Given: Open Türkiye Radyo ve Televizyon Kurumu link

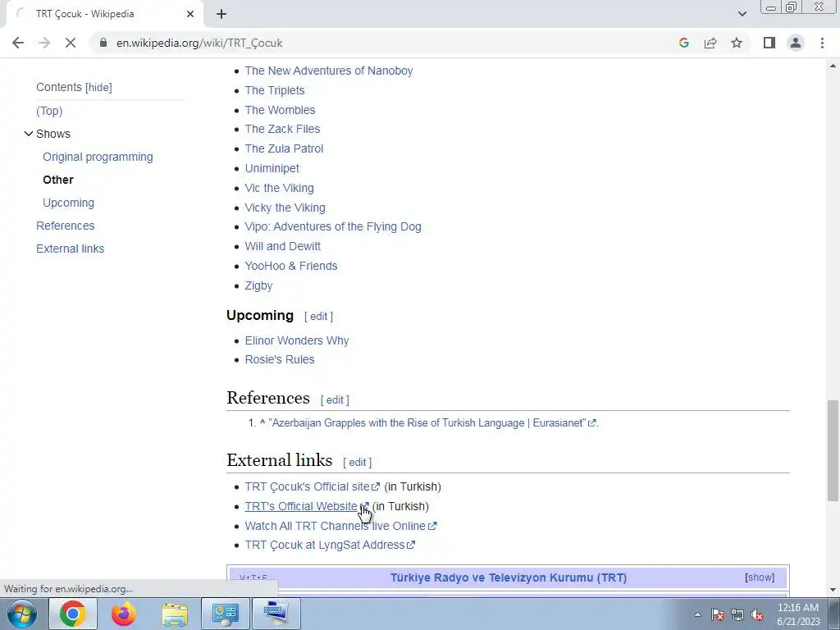Looking at the screenshot, I should click(x=509, y=578).
